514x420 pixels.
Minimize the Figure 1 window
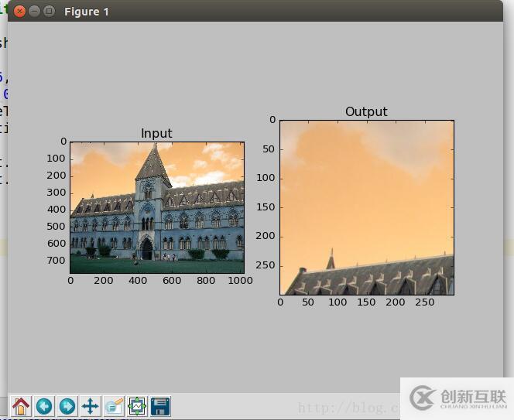coord(34,12)
